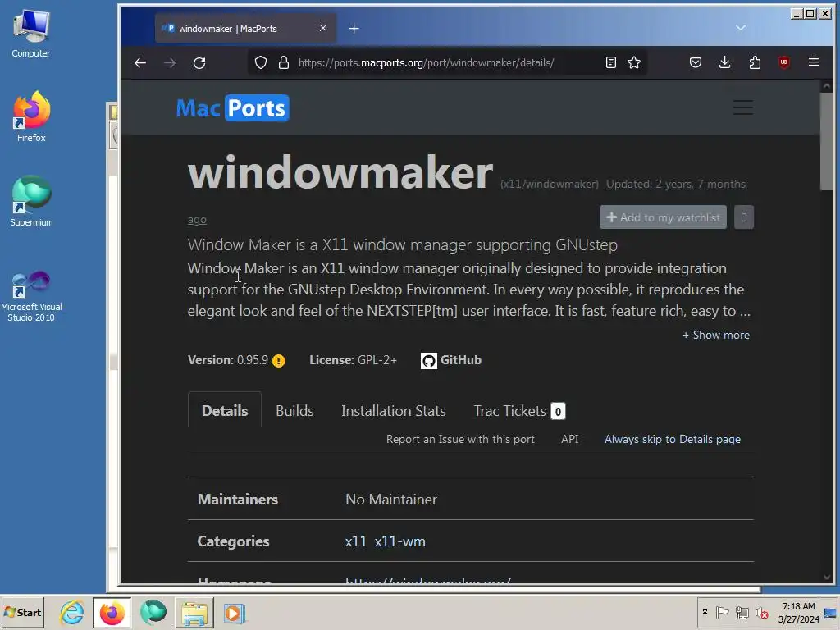Image resolution: width=840 pixels, height=630 pixels.
Task: Open the Downloads toolbar icon
Action: click(x=725, y=62)
